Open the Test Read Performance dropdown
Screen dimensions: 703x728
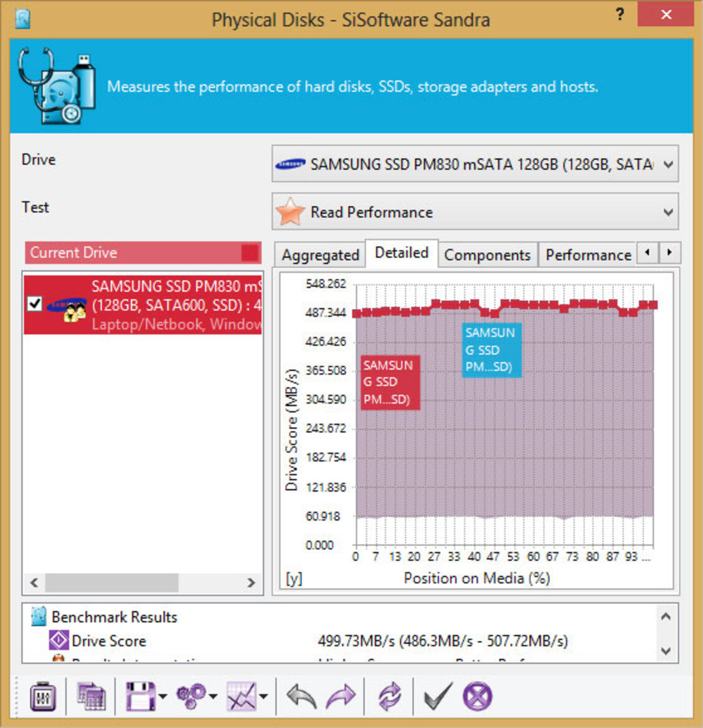475,212
